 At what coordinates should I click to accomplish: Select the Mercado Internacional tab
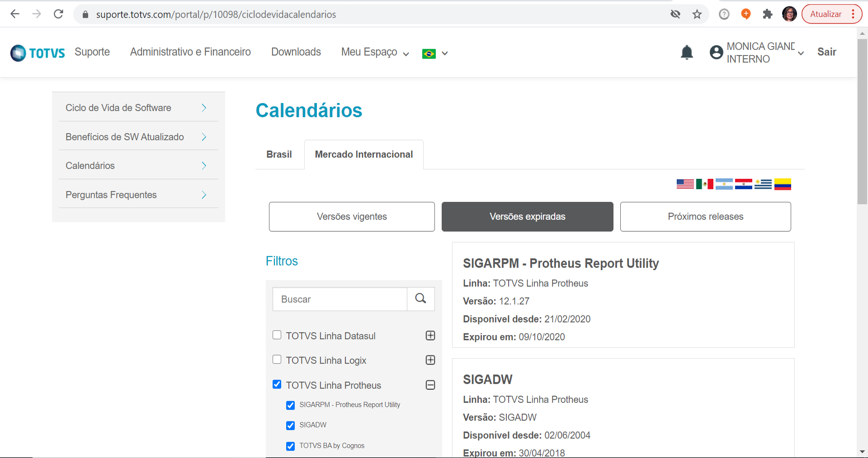pos(364,154)
